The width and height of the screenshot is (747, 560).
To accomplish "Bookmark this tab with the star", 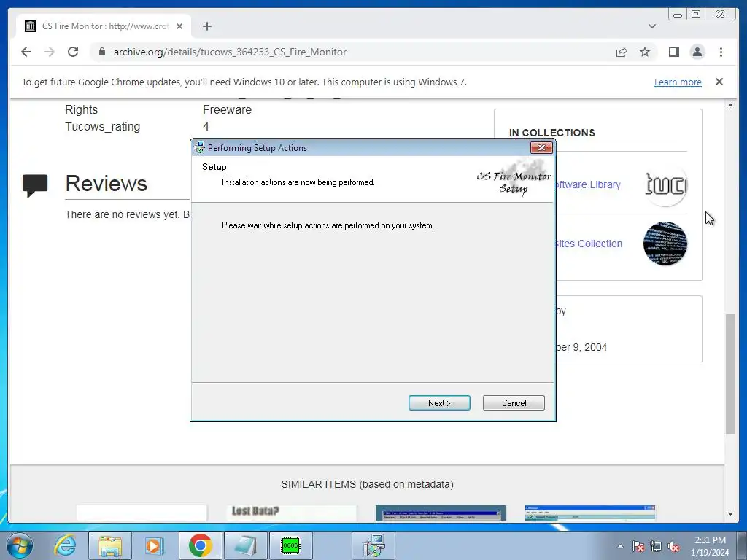I will 645,52.
